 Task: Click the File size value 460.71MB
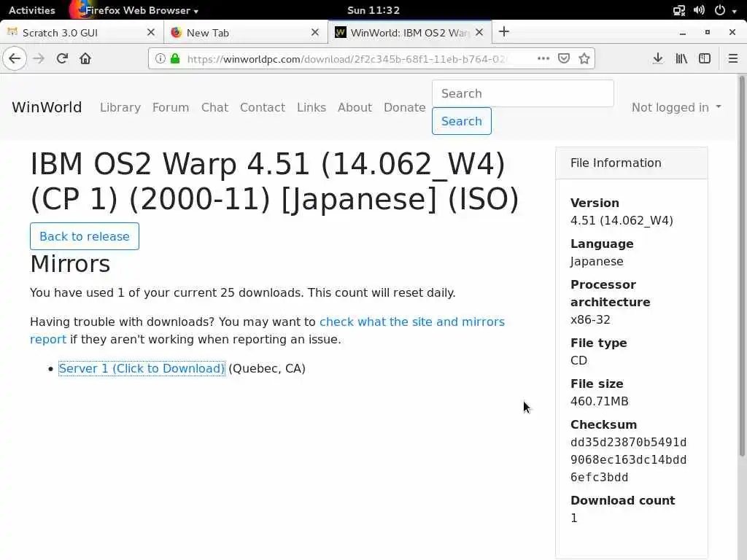pyautogui.click(x=600, y=402)
